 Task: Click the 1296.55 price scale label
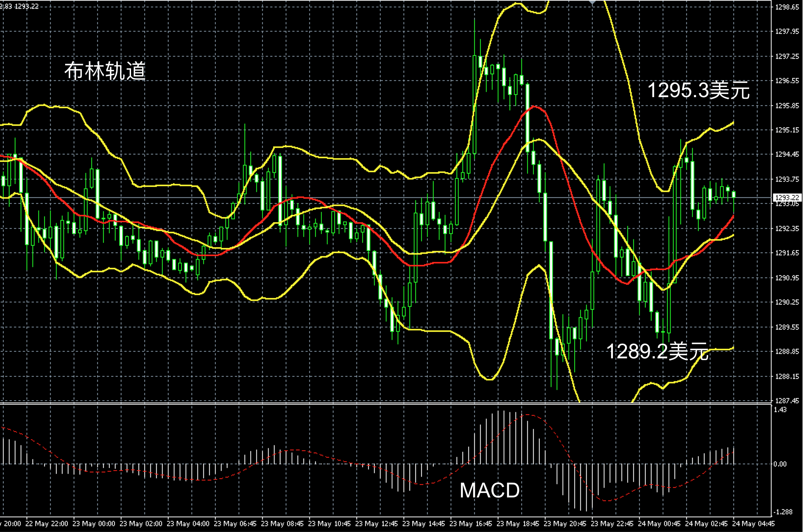coord(787,81)
